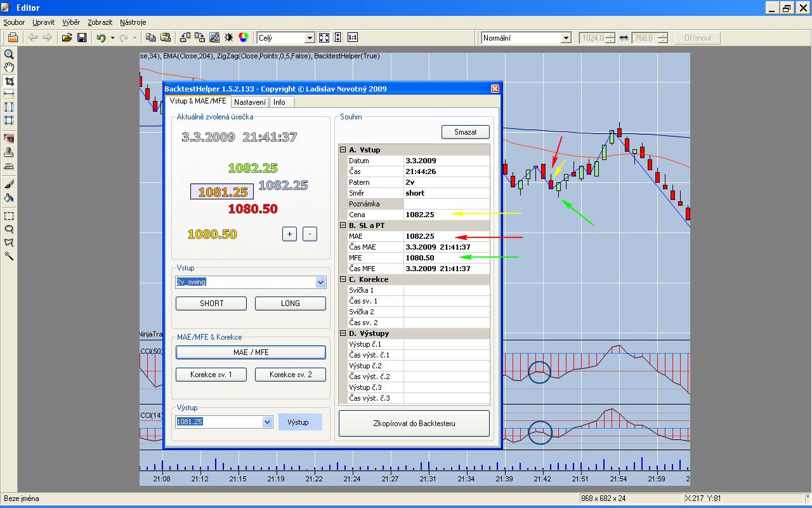Collapse the 'A. Vstup' section
812x508 pixels.
click(343, 150)
